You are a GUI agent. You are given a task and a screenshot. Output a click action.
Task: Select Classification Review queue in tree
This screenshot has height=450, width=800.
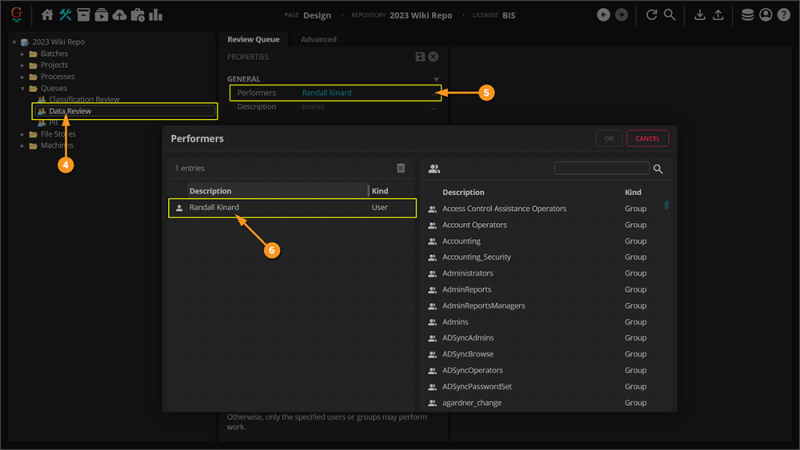pos(84,100)
